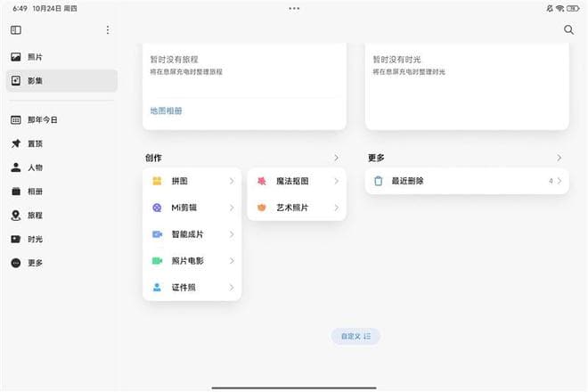The image size is (588, 392).
Task: Open the 地图相册 map album link
Action: coord(167,111)
